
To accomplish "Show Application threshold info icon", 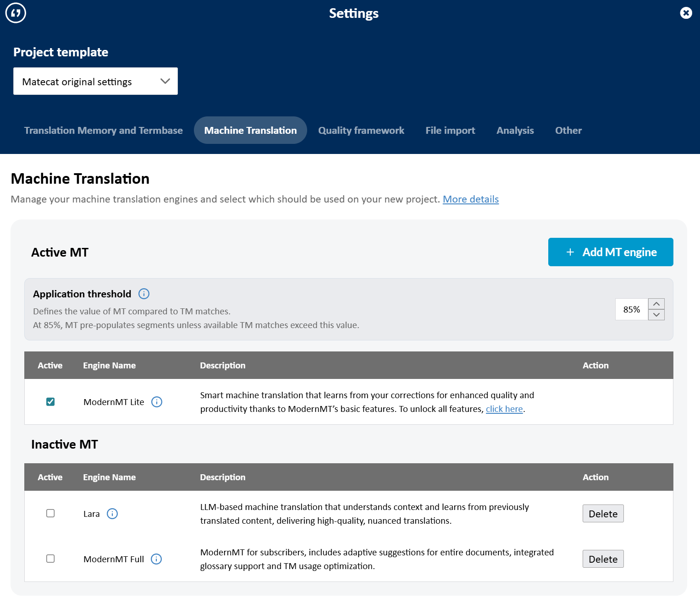I will click(x=144, y=294).
